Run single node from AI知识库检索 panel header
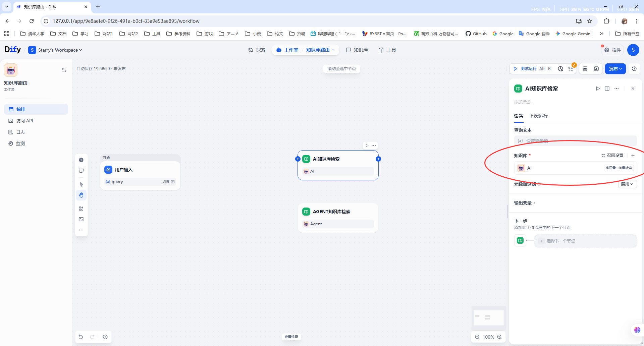644x346 pixels. point(598,89)
